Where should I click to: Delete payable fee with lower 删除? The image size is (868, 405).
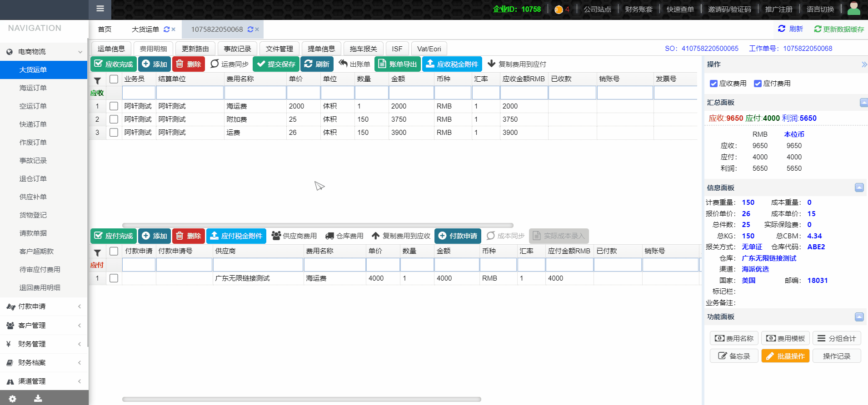189,236
